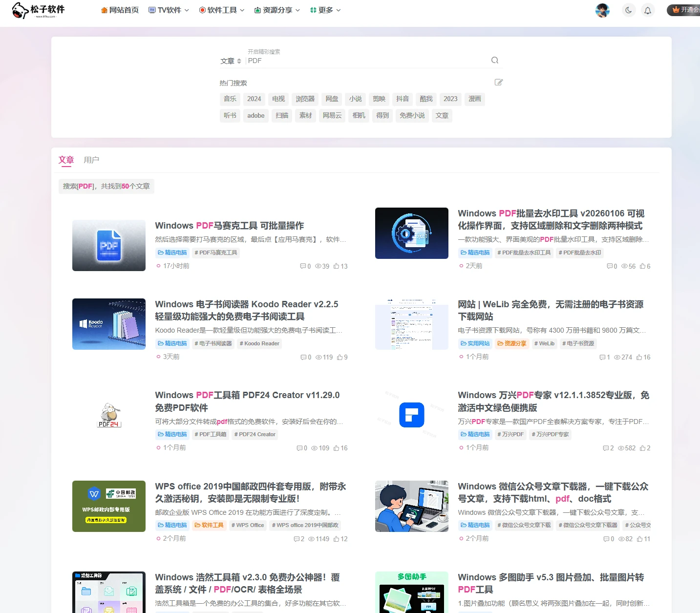Click the # WeLib tag
This screenshot has height=613, width=700.
click(544, 343)
